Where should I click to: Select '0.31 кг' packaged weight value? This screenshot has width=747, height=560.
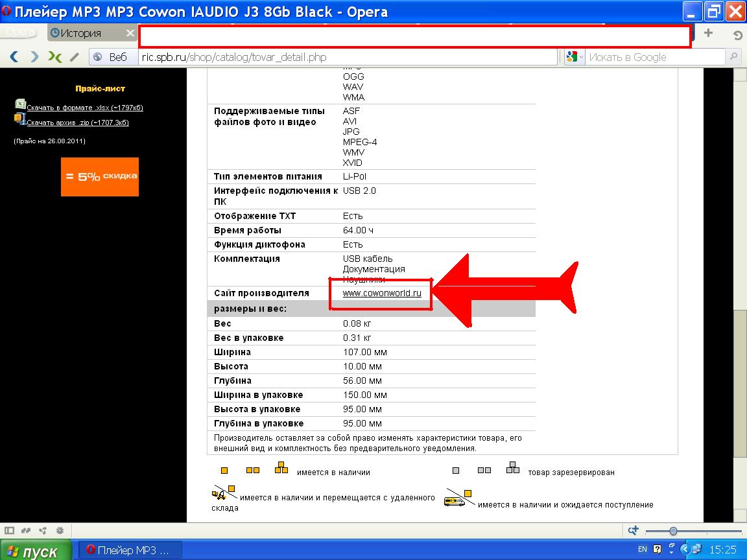(x=357, y=338)
